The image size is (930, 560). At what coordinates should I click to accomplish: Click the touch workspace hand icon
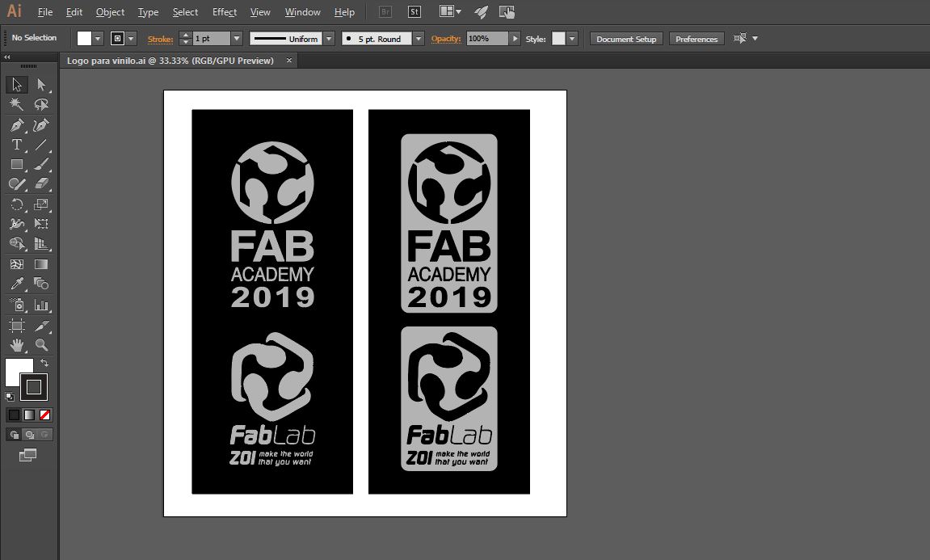click(x=507, y=12)
